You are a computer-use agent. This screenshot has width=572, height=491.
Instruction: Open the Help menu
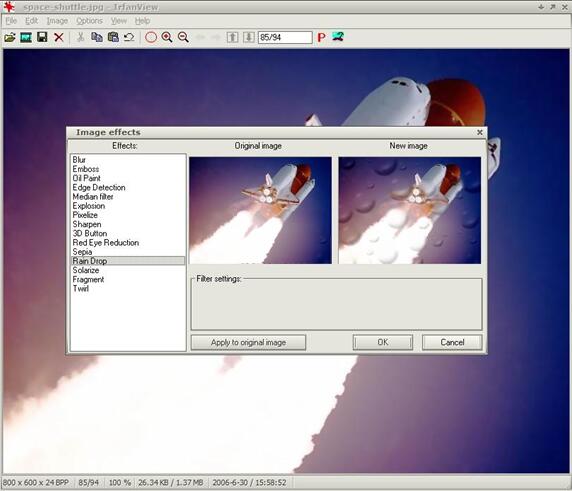[143, 21]
